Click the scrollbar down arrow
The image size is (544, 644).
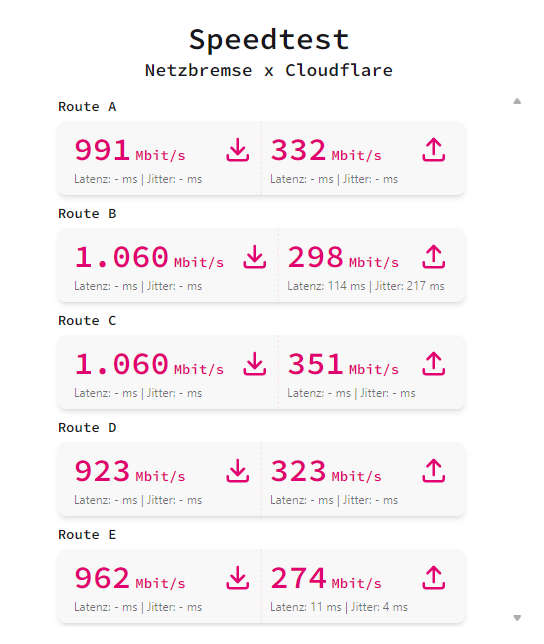(x=517, y=618)
